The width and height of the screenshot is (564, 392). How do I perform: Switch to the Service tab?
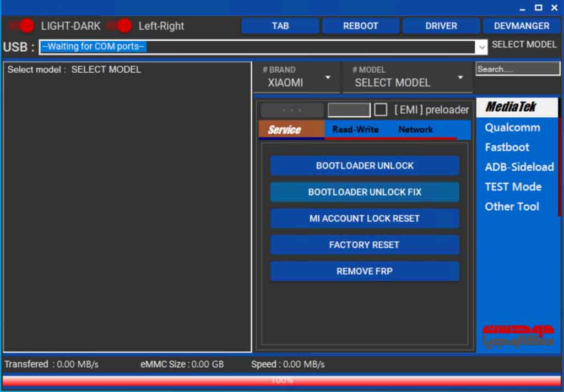click(291, 129)
